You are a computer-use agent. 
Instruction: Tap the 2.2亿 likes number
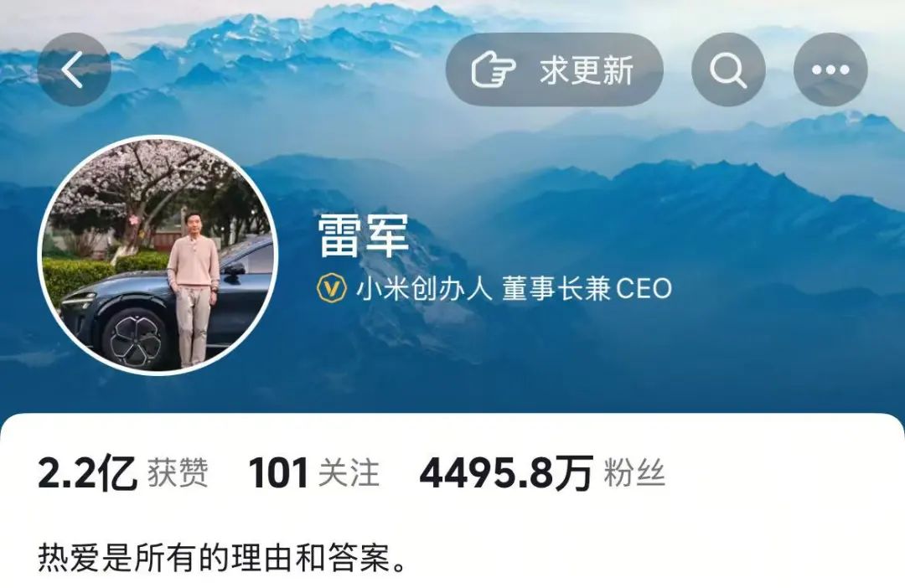[87, 473]
